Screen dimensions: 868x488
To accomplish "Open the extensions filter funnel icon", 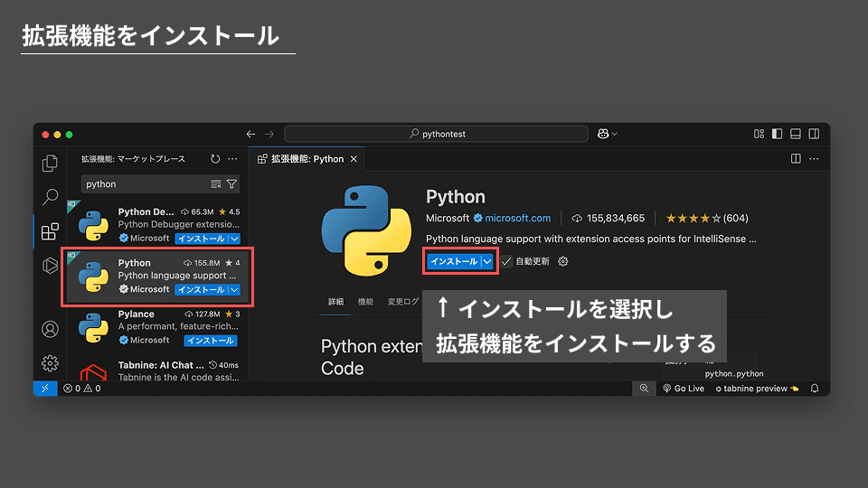I will pyautogui.click(x=232, y=184).
